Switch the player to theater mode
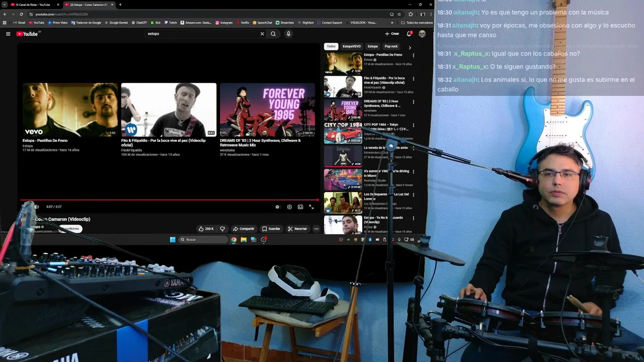This screenshot has height=362, width=644. pyautogui.click(x=300, y=207)
